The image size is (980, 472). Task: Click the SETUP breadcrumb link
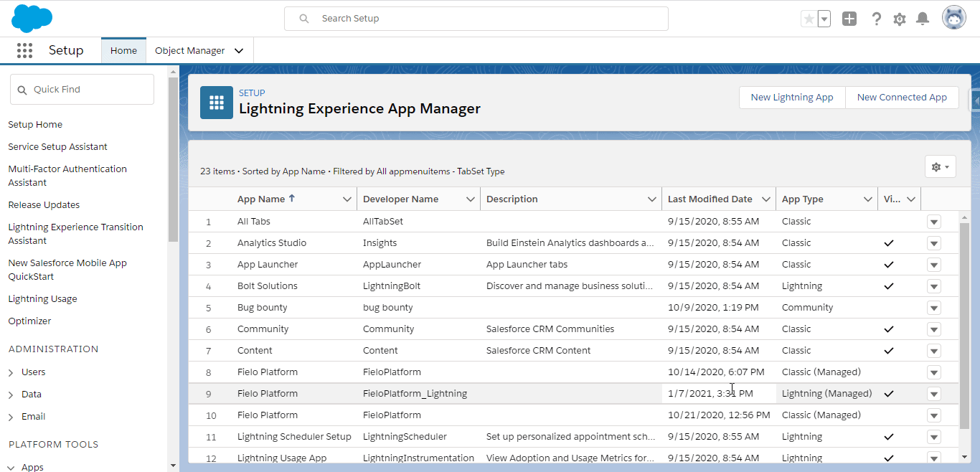[x=252, y=93]
